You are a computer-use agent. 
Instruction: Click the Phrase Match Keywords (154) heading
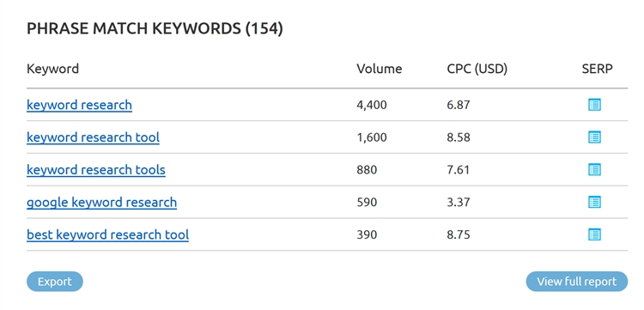(x=155, y=28)
